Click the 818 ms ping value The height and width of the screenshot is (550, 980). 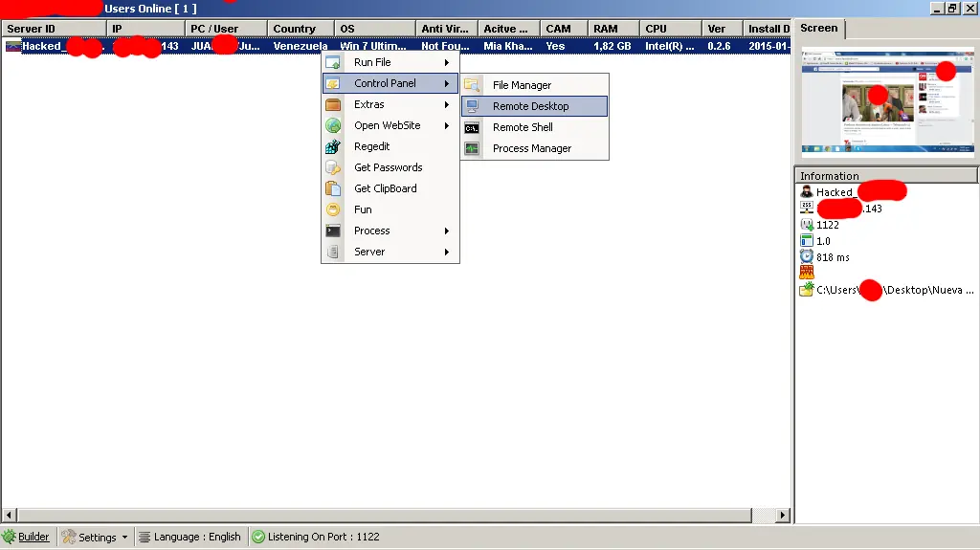[833, 257]
